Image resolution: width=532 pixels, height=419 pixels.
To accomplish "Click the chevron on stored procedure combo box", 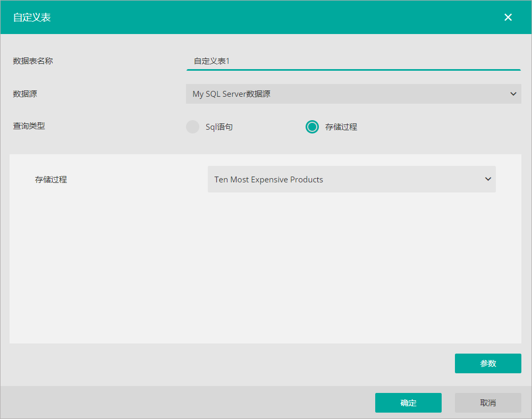I will click(488, 179).
